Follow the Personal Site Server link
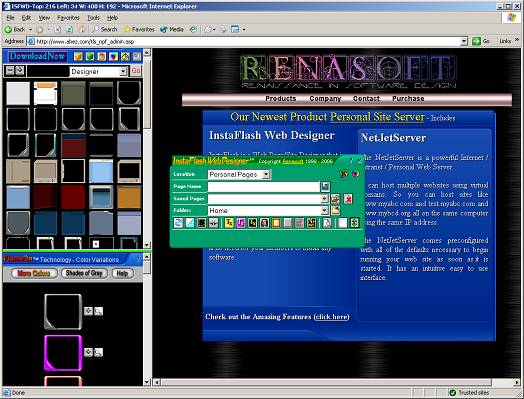This screenshot has width=524, height=399. pyautogui.click(x=377, y=117)
